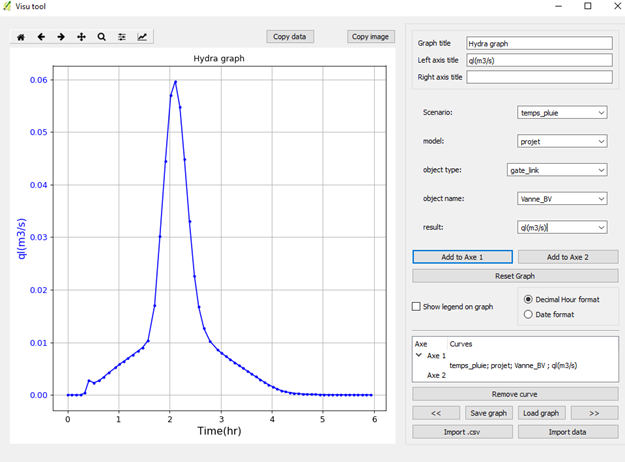This screenshot has width=625, height=462.
Task: Edit the Graph title field
Action: (539, 43)
